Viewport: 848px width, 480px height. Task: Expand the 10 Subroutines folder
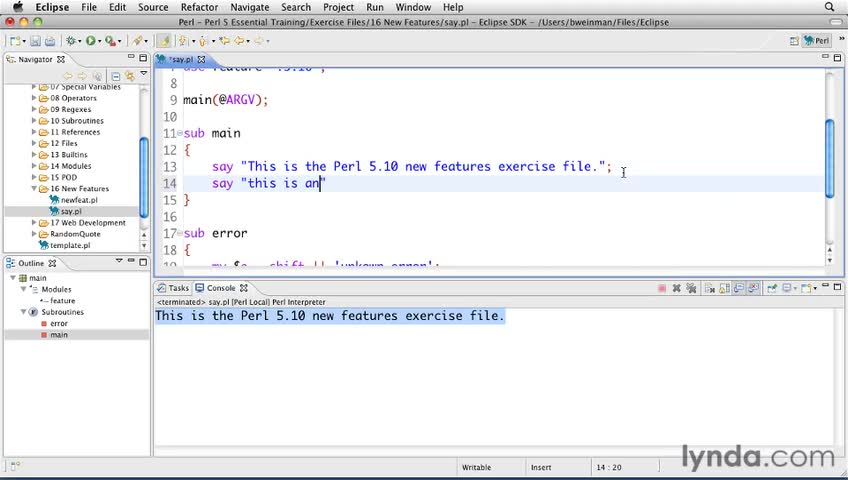tap(34, 121)
